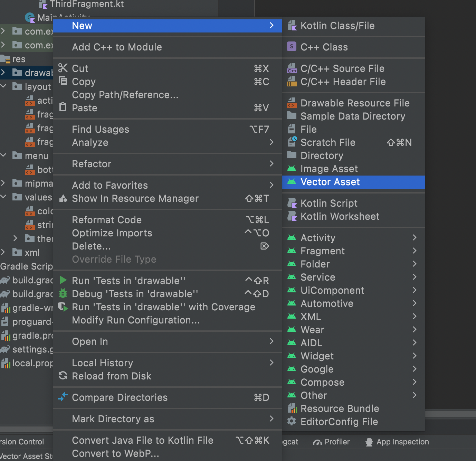
Task: Click the C/C++ Header File icon
Action: click(x=292, y=82)
